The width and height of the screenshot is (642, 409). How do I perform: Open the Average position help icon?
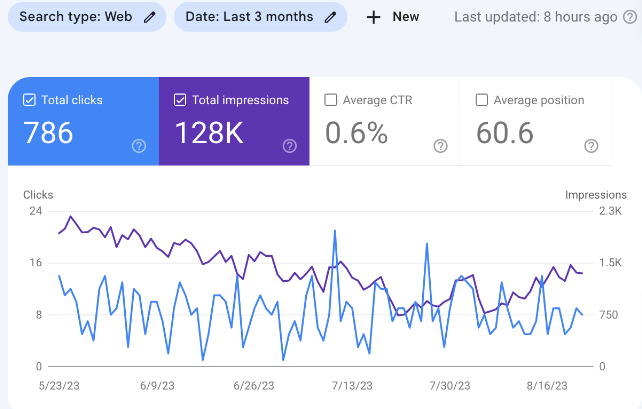tap(590, 146)
